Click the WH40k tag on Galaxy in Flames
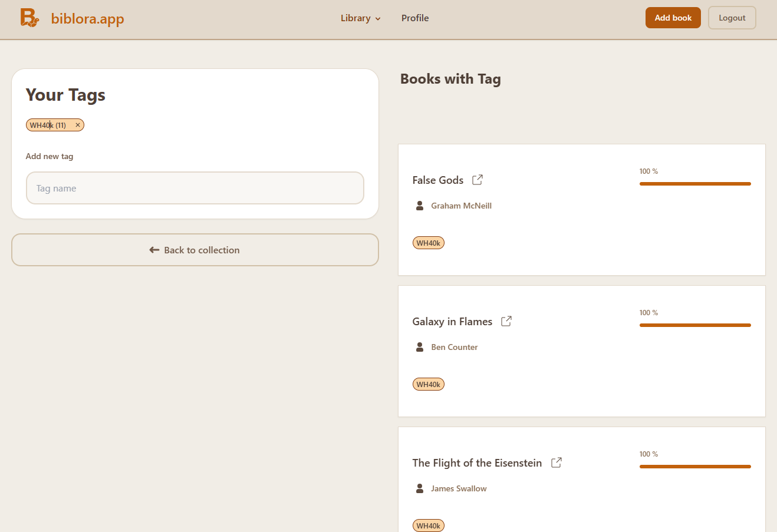777x532 pixels. click(x=428, y=384)
